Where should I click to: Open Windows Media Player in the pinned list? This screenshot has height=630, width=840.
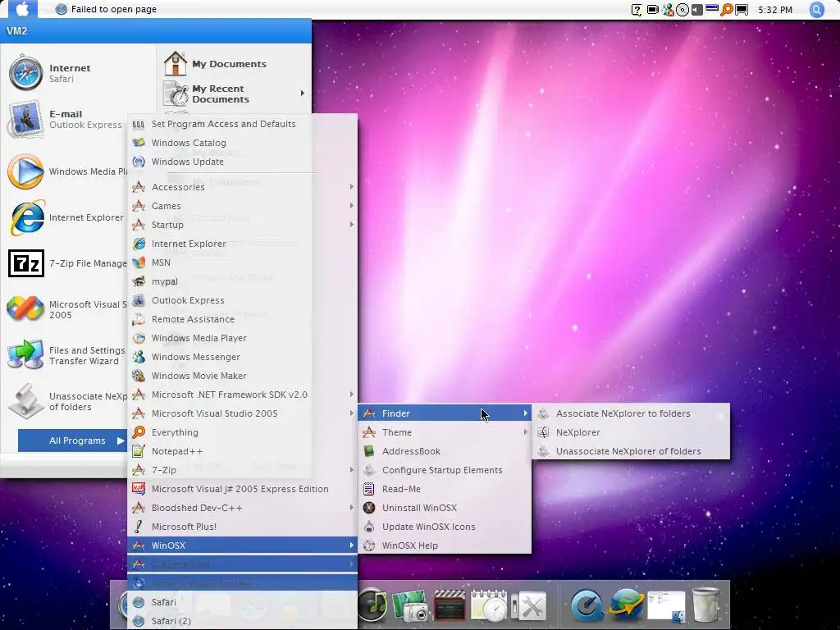pyautogui.click(x=67, y=171)
